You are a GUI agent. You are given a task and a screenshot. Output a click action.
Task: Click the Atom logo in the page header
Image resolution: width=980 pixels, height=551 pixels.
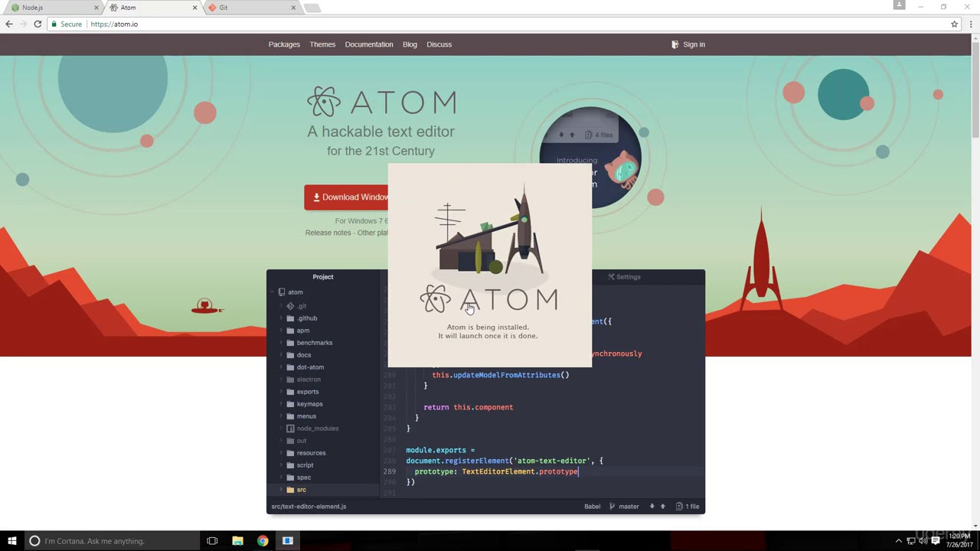coord(381,102)
